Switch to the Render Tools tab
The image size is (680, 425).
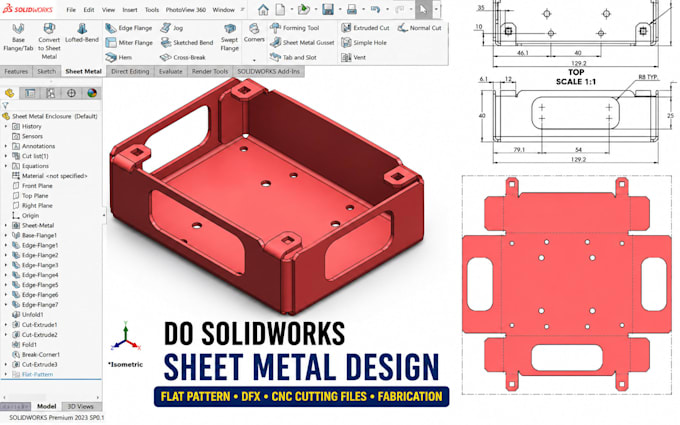(x=210, y=71)
